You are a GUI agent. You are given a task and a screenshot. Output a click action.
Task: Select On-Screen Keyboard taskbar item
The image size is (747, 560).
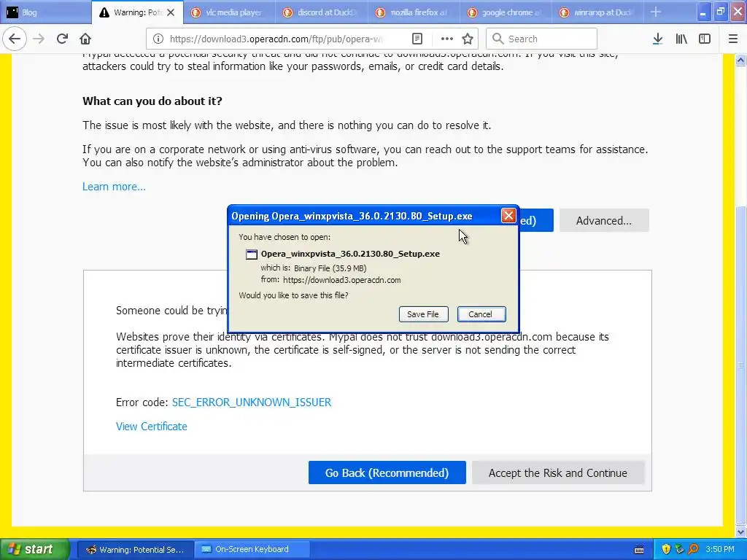tap(252, 550)
